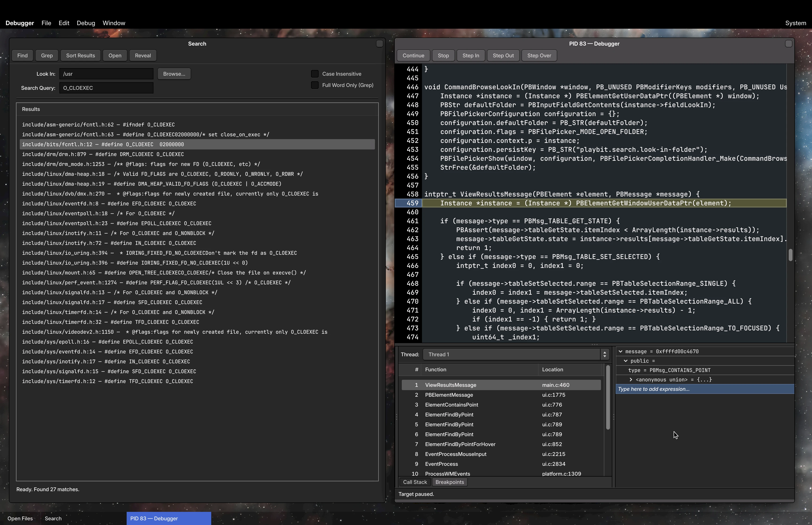This screenshot has height=525, width=812.
Task: Click the call stack list scrollbar
Action: pos(608,397)
